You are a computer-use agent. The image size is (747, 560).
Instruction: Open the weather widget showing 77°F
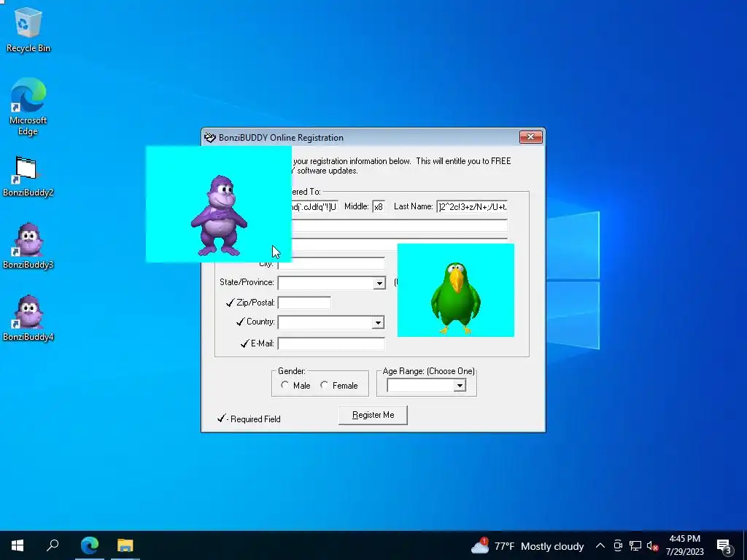point(527,546)
